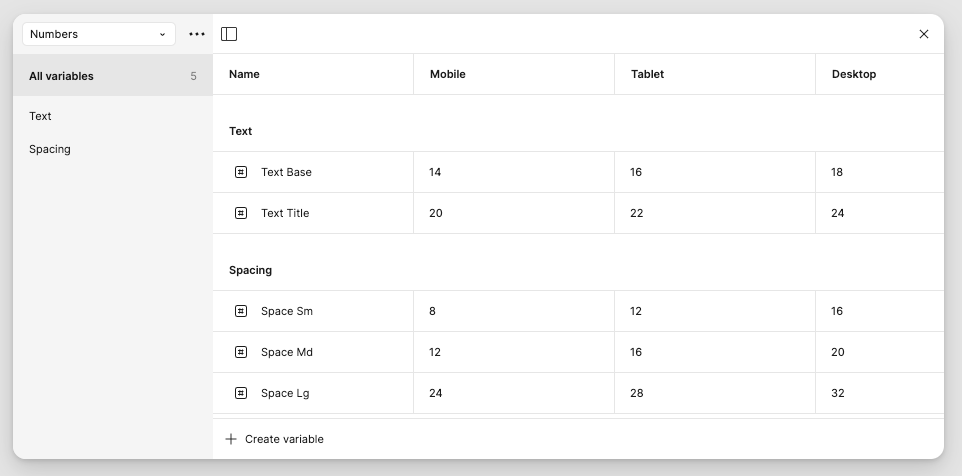Edit the Desktop value of Space Sm
The image size is (962, 476).
click(x=878, y=311)
